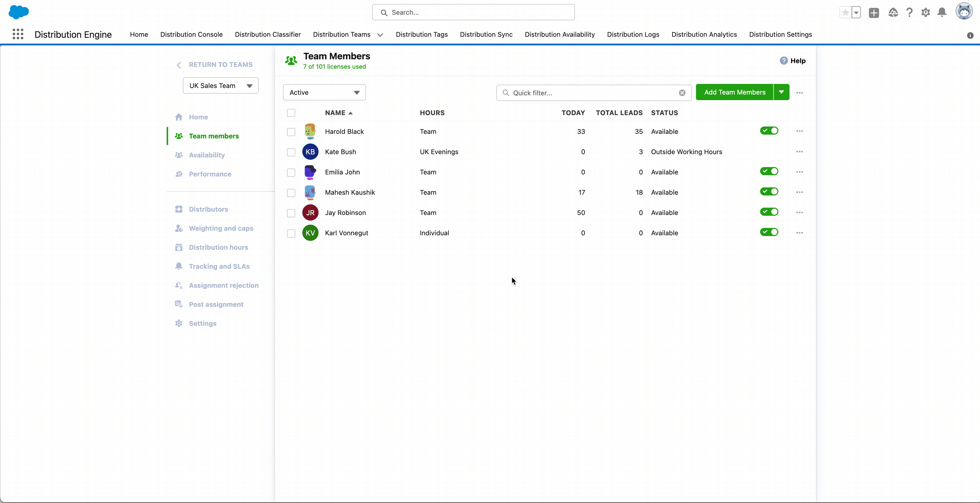
Task: Click Harold Black's avatar
Action: coord(310,131)
